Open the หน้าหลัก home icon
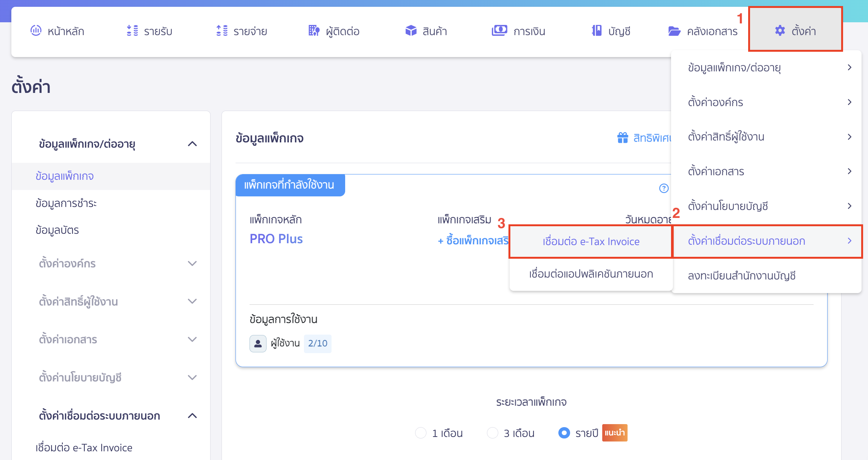 [x=36, y=31]
